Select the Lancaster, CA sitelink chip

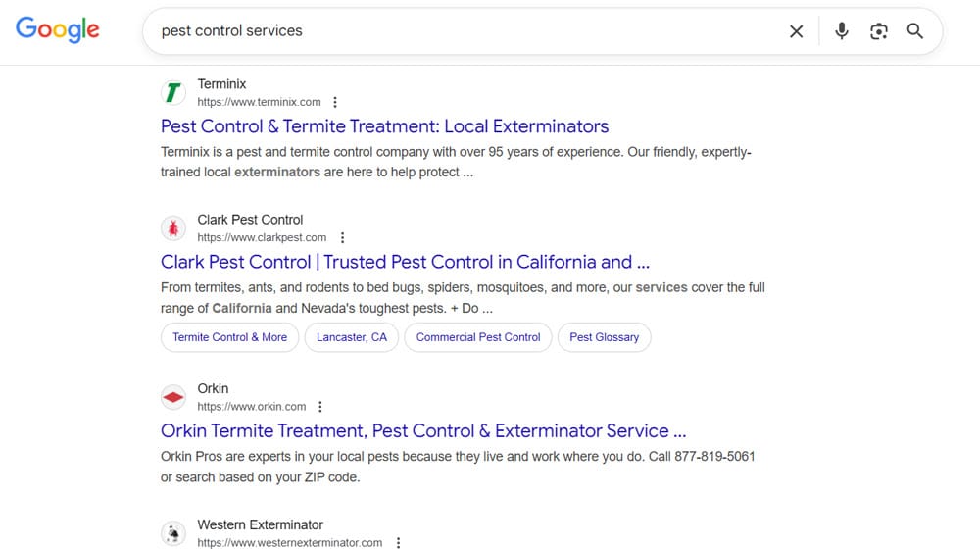[351, 337]
